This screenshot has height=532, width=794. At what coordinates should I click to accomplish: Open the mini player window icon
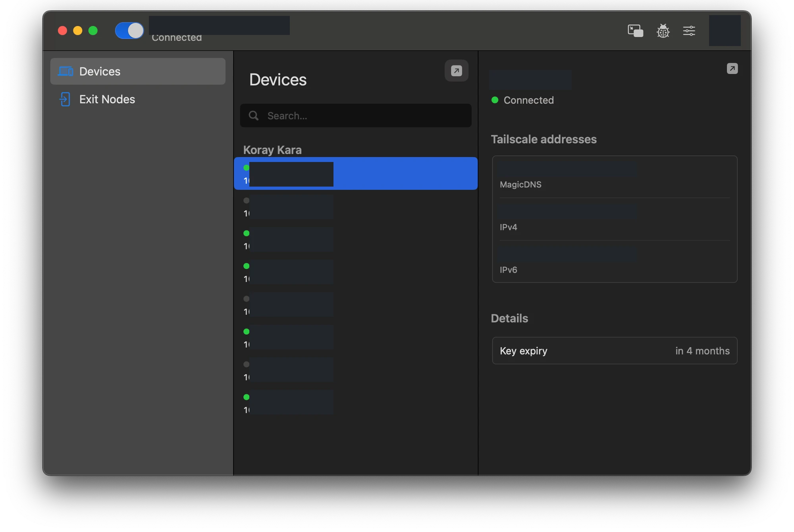tap(635, 31)
